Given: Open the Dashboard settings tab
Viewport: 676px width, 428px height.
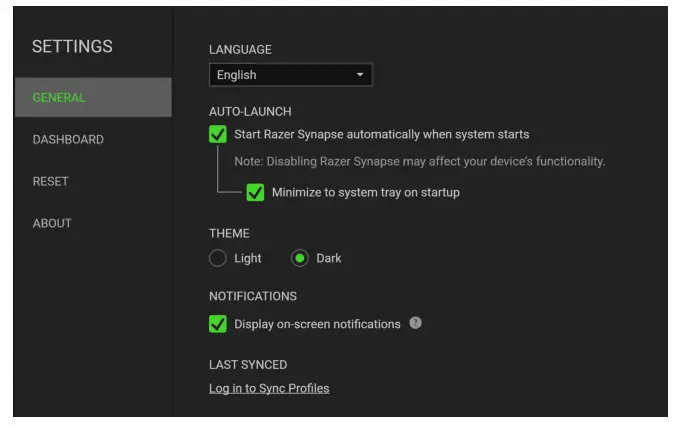Looking at the screenshot, I should point(68,140).
